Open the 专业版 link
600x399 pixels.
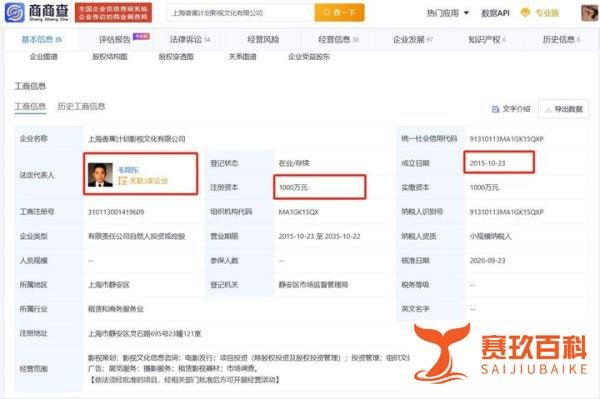pos(547,13)
